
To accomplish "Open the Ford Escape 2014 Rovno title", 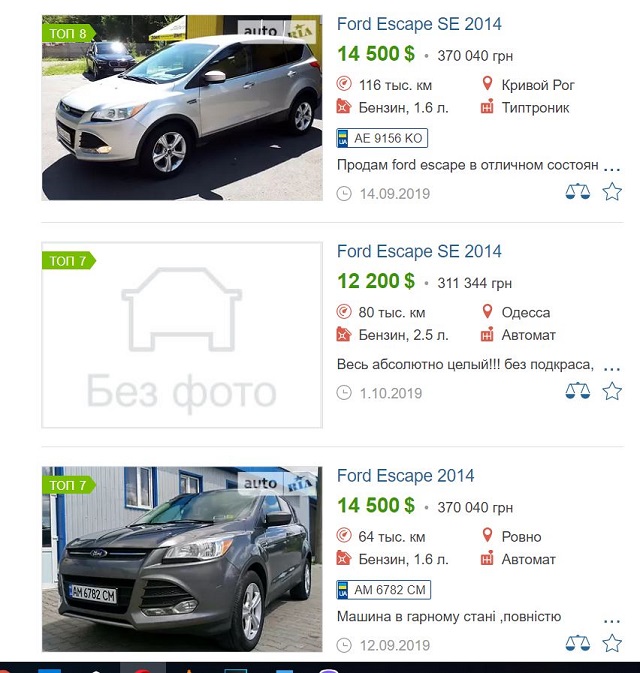I will [405, 476].
